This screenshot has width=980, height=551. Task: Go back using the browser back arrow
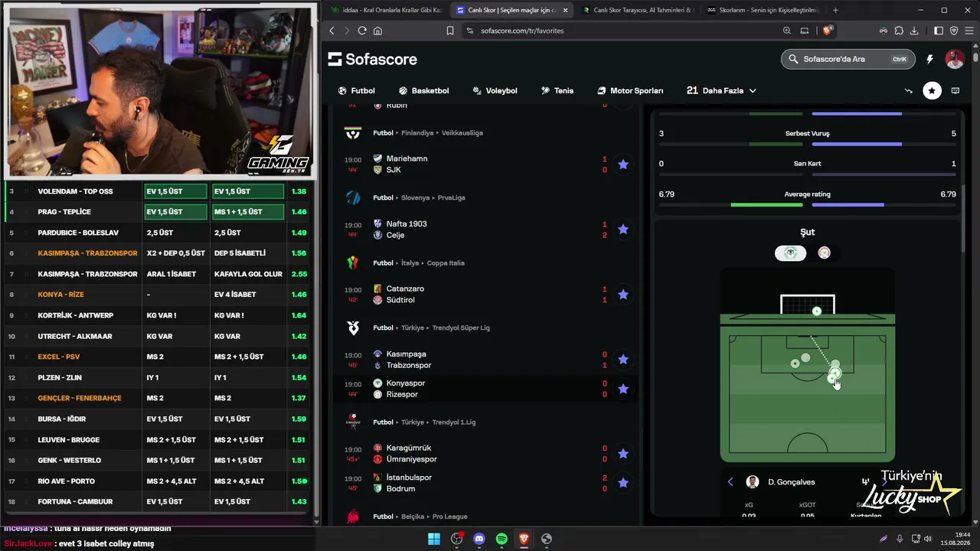click(332, 31)
